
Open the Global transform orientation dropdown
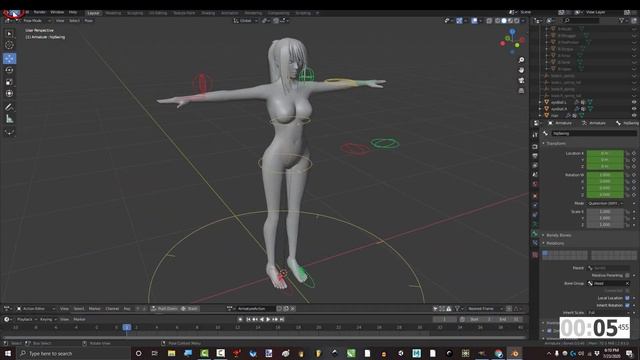[x=246, y=20]
